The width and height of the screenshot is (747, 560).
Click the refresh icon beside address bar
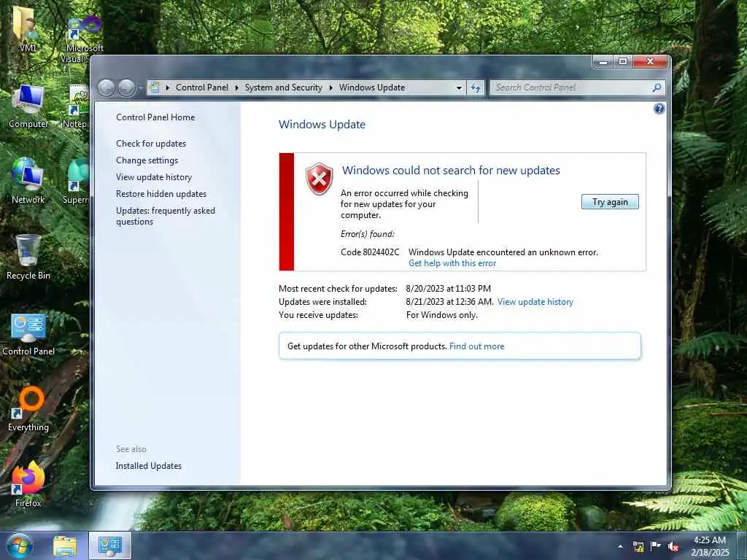476,87
